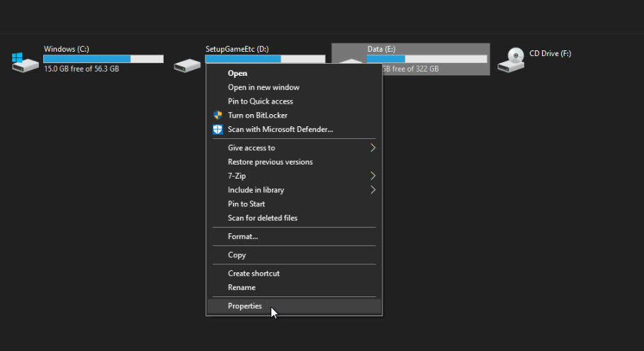Select Pin to Quick access
The width and height of the screenshot is (644, 351).
tap(260, 101)
